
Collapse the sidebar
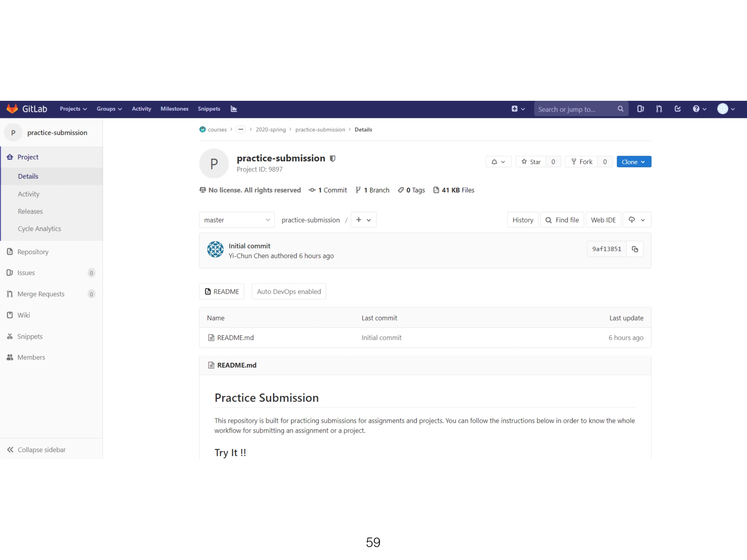tap(36, 450)
